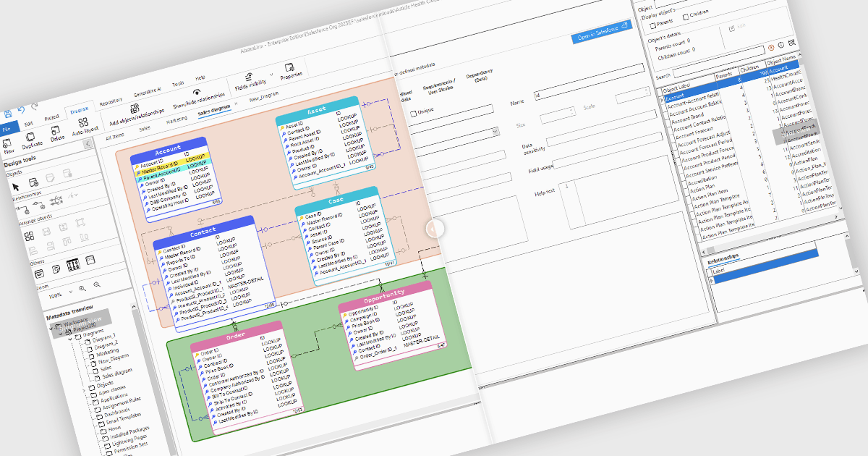Image resolution: width=868 pixels, height=456 pixels.
Task: Click the Open in Salesforce button
Action: tap(601, 32)
